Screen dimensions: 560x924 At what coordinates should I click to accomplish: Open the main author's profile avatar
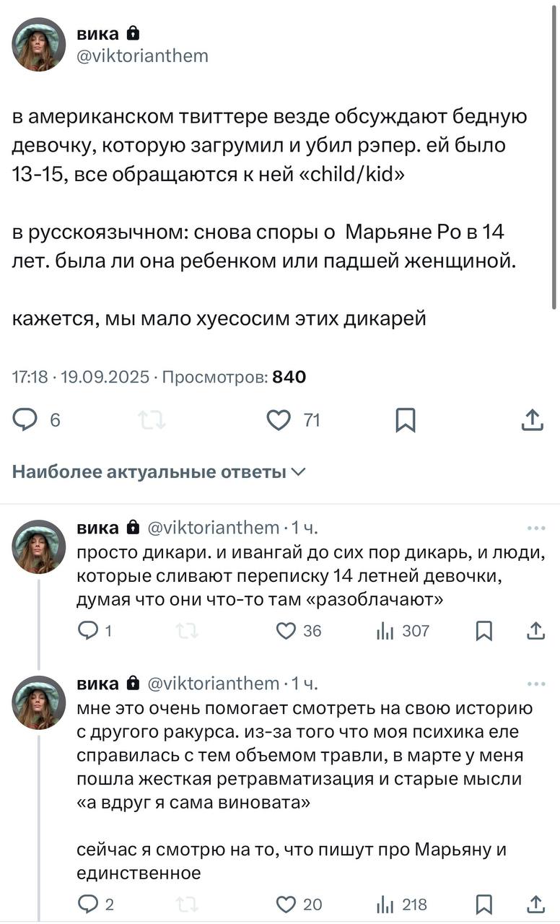pyautogui.click(x=40, y=45)
